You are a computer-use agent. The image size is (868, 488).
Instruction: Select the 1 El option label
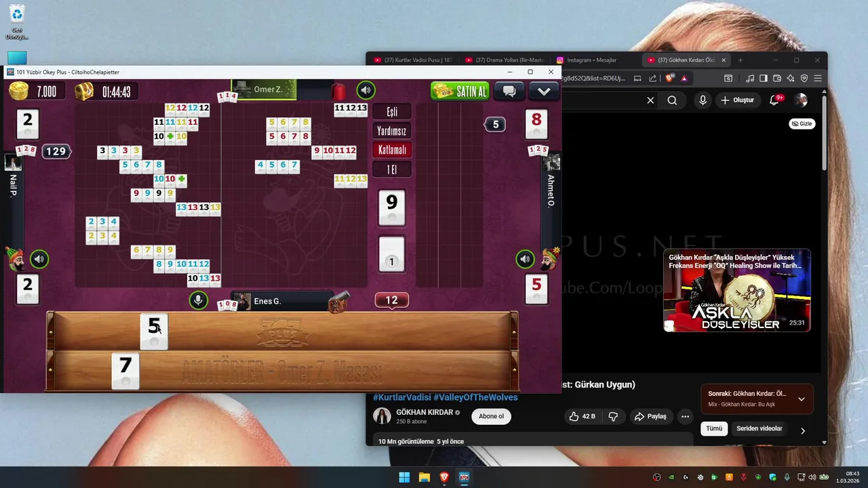pyautogui.click(x=392, y=169)
